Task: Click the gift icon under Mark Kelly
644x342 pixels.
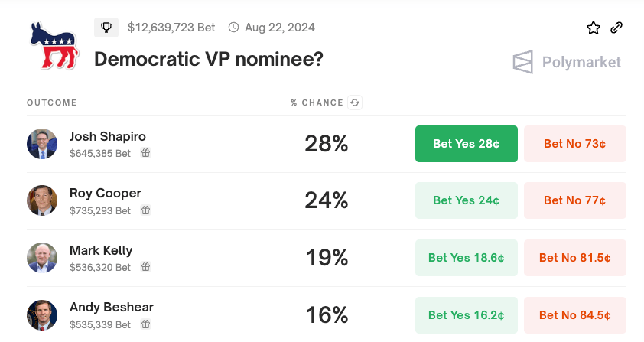Action: click(145, 267)
